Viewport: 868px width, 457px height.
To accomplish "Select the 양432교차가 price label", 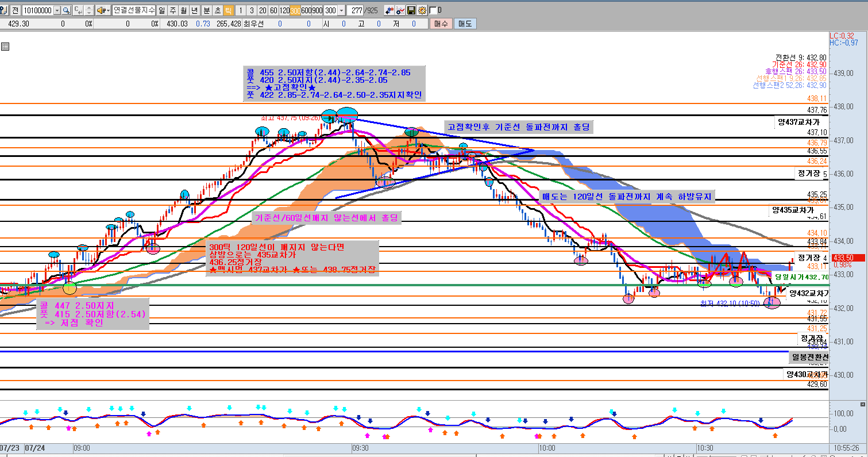I will 808,293.
